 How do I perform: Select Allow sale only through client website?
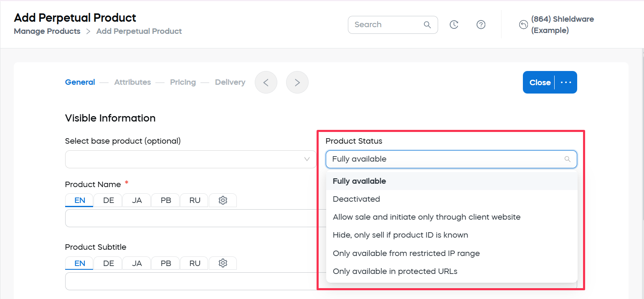452,217
